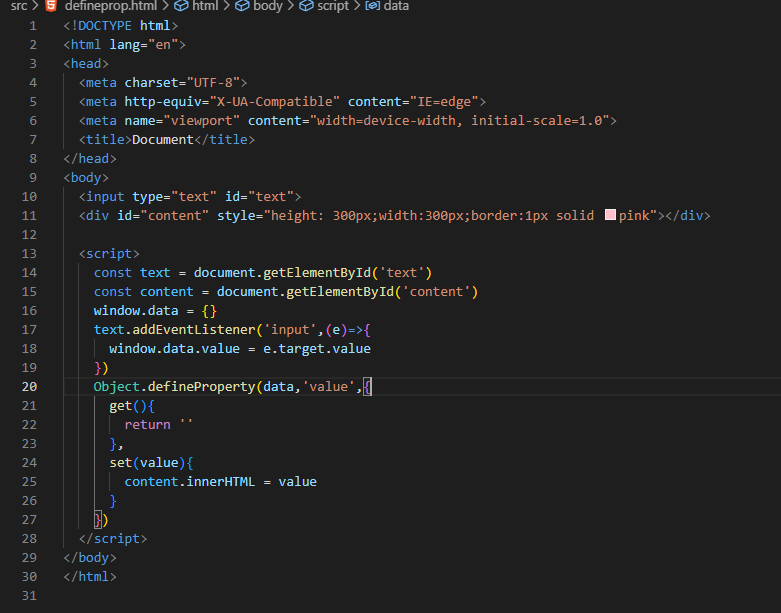This screenshot has height=613, width=781.
Task: Click the cube icon before script breadcrumb
Action: click(x=306, y=5)
